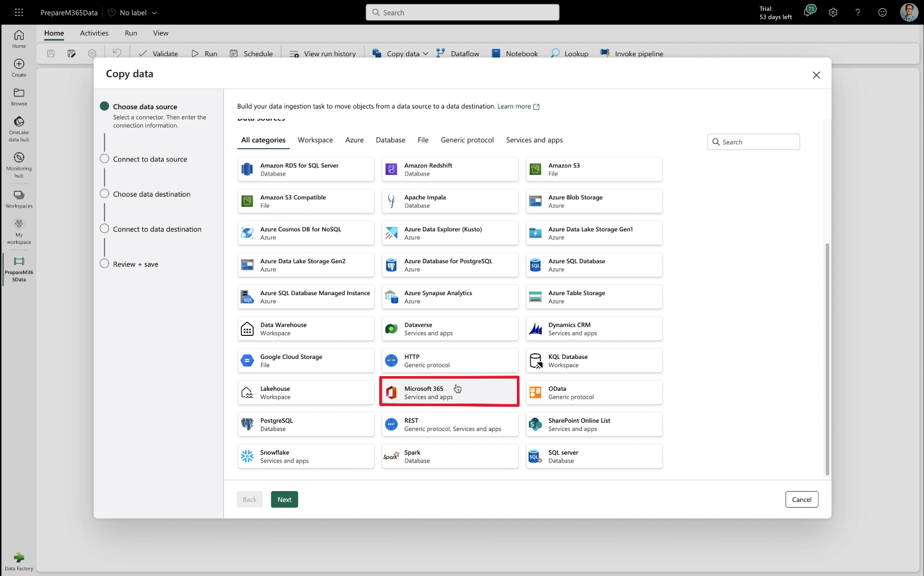Select the Spark database connector
This screenshot has width=924, height=576.
(x=450, y=457)
